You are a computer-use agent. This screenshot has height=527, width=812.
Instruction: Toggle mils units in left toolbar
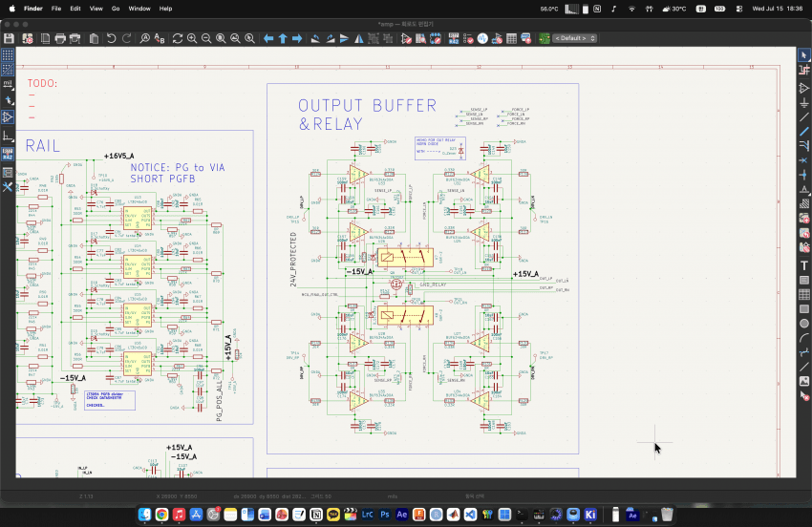point(8,84)
